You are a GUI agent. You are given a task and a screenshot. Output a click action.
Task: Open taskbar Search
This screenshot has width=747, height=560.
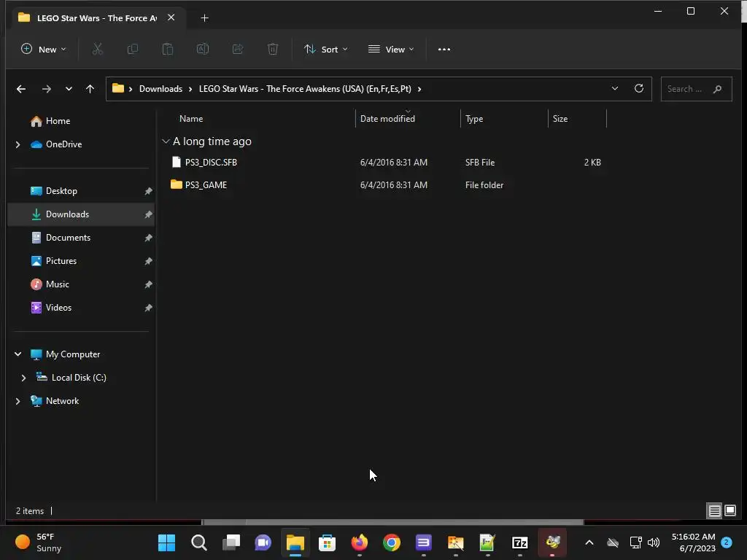(198, 542)
